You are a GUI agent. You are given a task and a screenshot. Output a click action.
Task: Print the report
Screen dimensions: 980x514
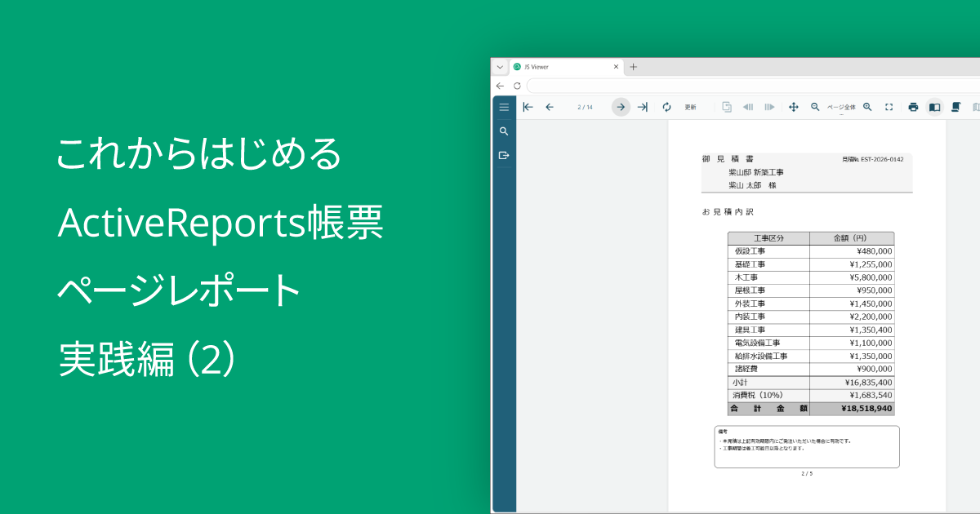tap(913, 107)
